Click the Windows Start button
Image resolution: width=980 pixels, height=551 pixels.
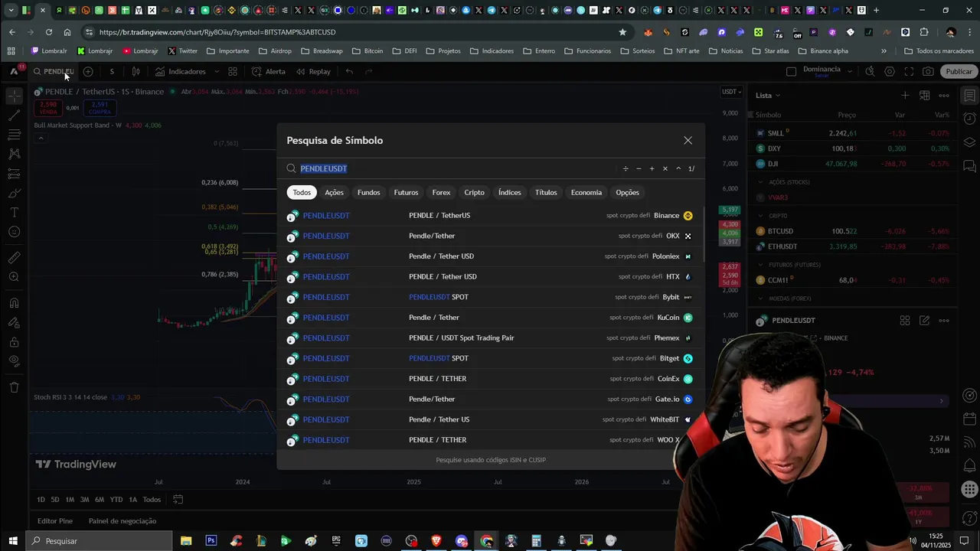[x=14, y=541]
